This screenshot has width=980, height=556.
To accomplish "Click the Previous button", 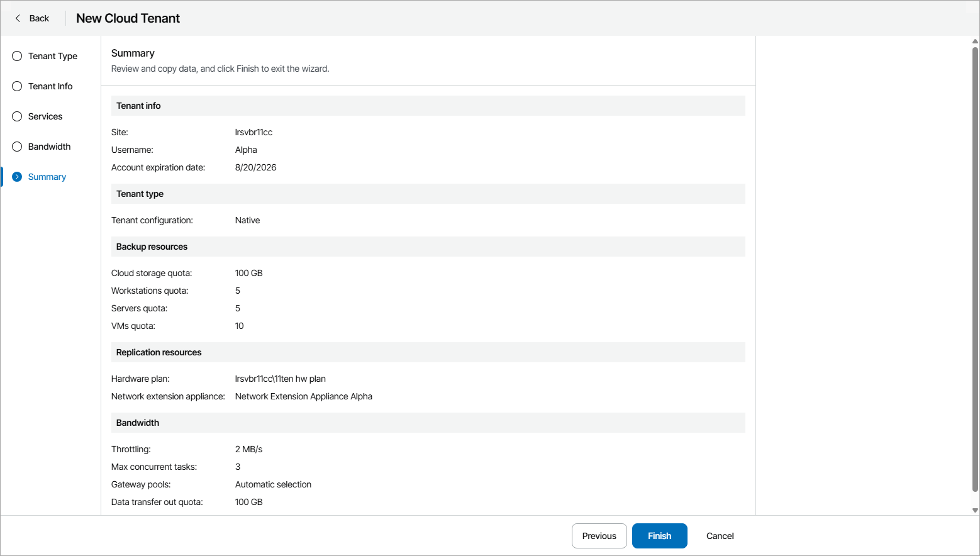I will coord(599,536).
